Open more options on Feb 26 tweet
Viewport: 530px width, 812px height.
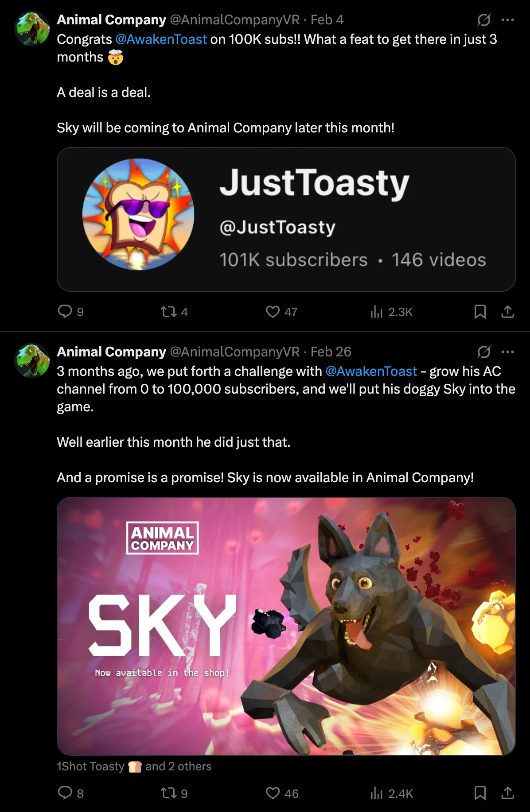pyautogui.click(x=507, y=352)
